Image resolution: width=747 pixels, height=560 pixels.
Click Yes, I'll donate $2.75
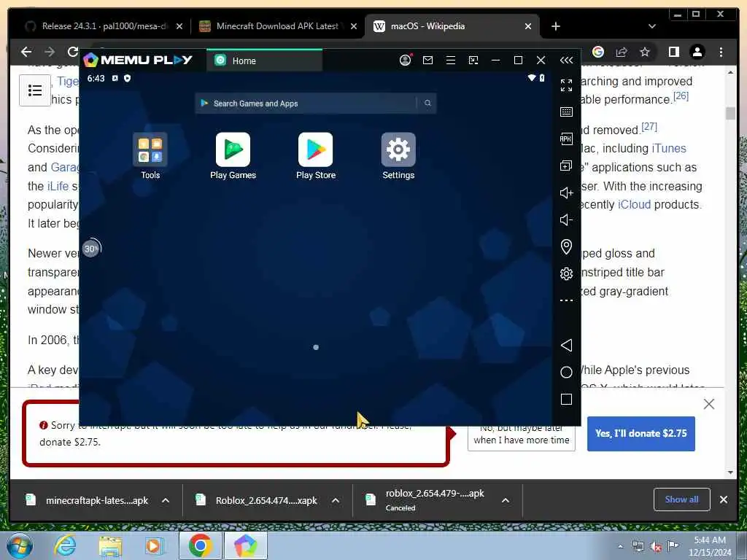coord(640,433)
